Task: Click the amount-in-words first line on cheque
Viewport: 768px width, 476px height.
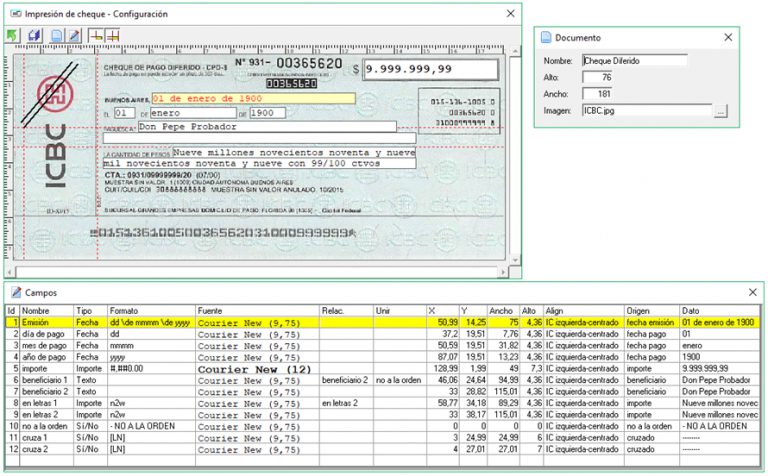Action: 294,152
